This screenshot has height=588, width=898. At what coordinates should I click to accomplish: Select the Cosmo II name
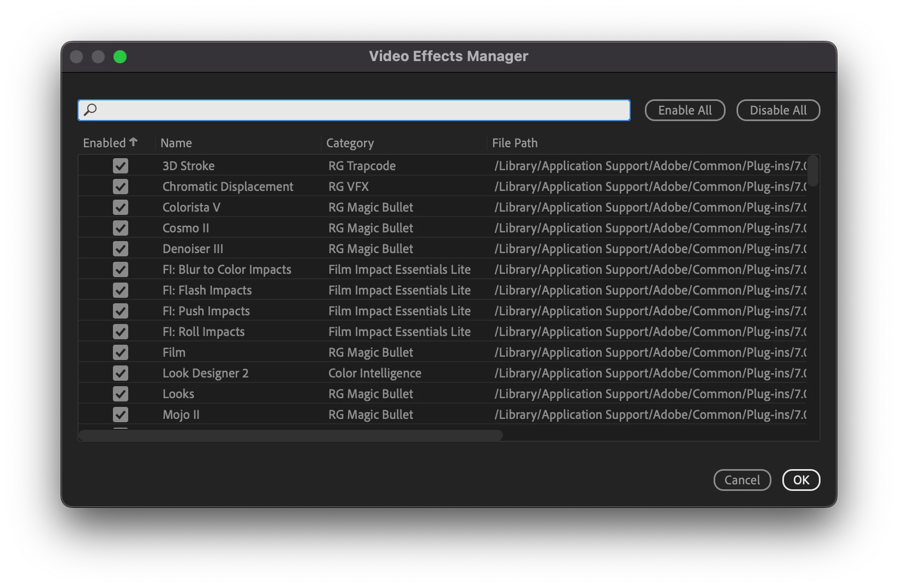pos(185,228)
